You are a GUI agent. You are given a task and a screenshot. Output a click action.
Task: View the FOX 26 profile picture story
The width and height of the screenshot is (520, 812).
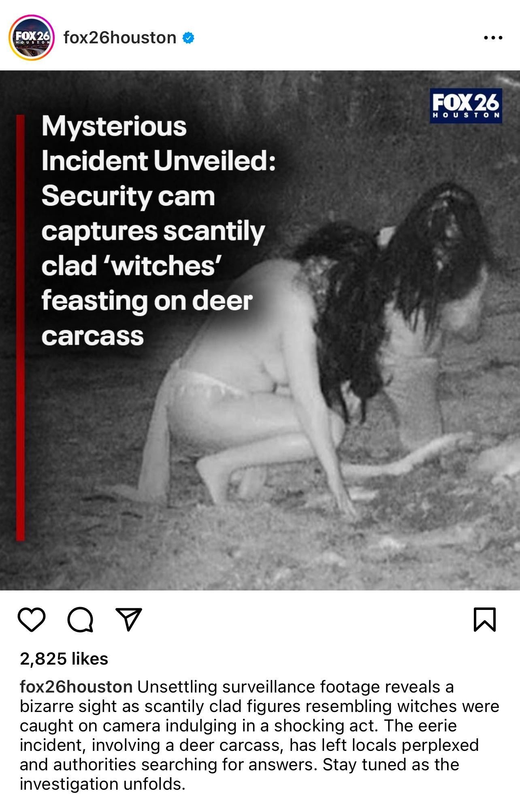pyautogui.click(x=32, y=38)
